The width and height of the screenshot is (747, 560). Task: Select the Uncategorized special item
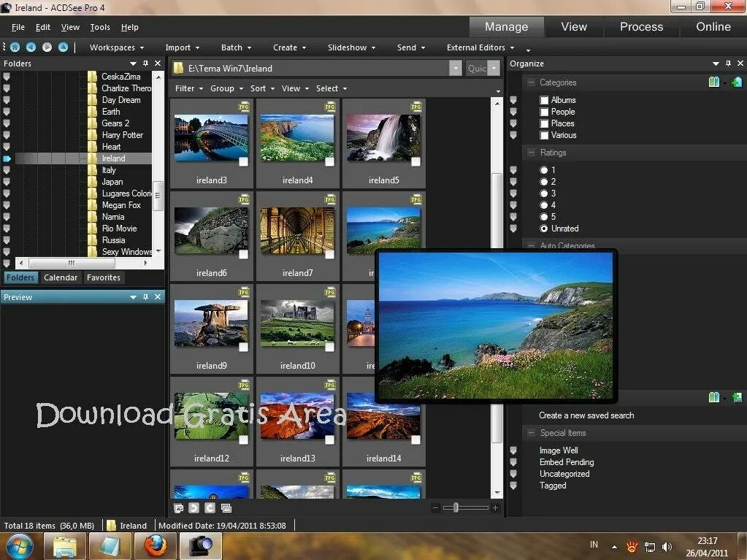564,474
